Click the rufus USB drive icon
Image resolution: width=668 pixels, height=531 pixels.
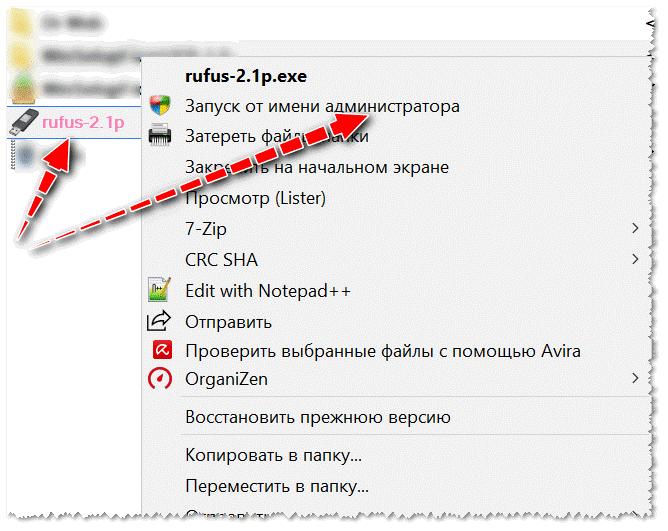tap(24, 122)
